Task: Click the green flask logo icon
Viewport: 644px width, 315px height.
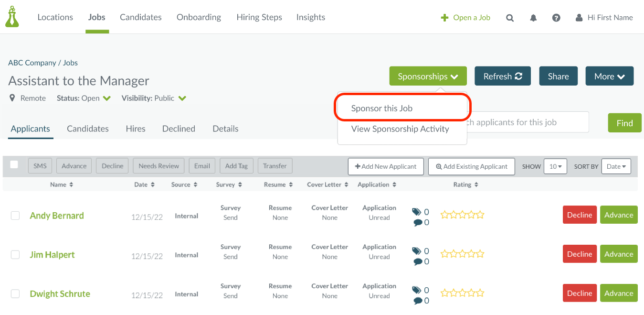Action: pos(12,17)
